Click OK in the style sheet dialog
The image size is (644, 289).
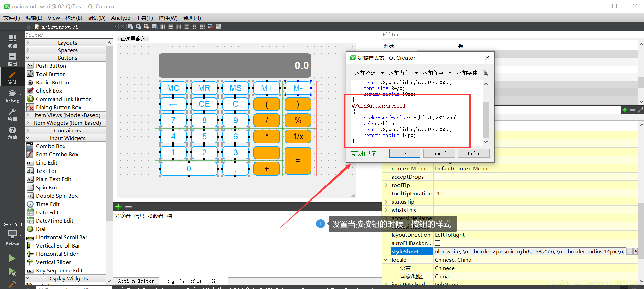404,153
